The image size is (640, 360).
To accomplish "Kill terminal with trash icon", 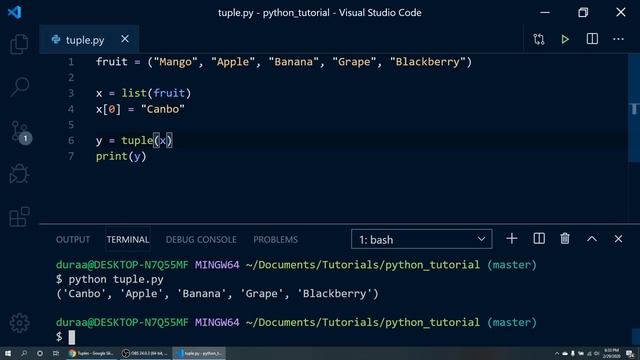I will point(565,239).
